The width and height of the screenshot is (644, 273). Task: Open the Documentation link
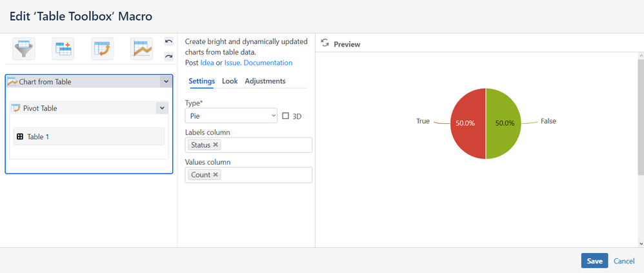click(x=268, y=63)
